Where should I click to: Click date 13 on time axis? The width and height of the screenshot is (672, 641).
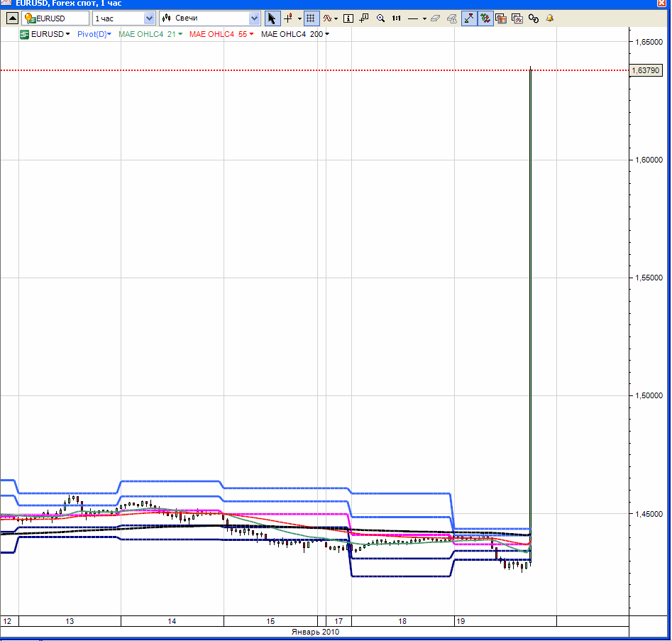coord(70,621)
